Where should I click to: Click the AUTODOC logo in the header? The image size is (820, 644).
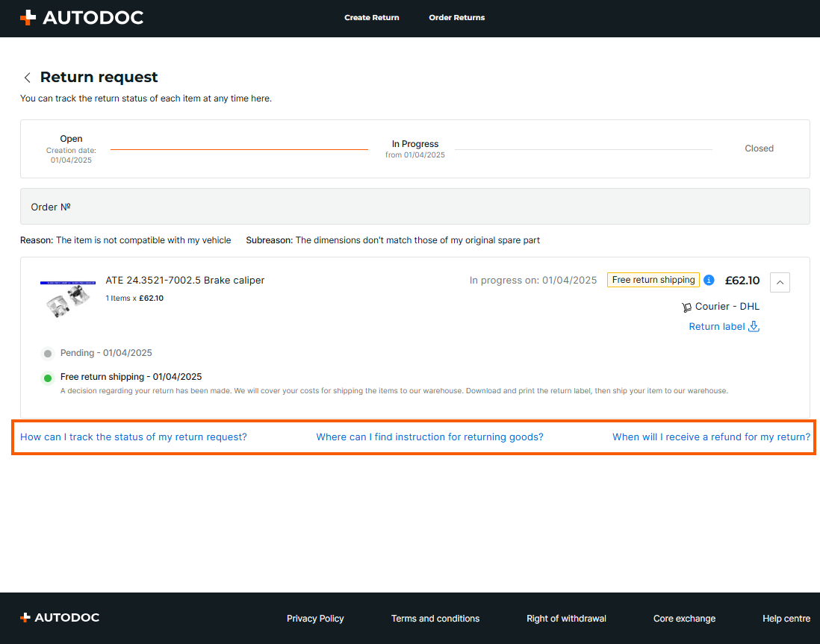pos(81,18)
